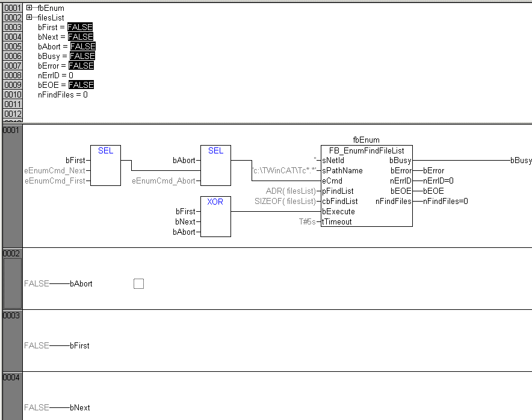
Task: Click FALSE operand assigned to bNext
Action: [x=37, y=407]
